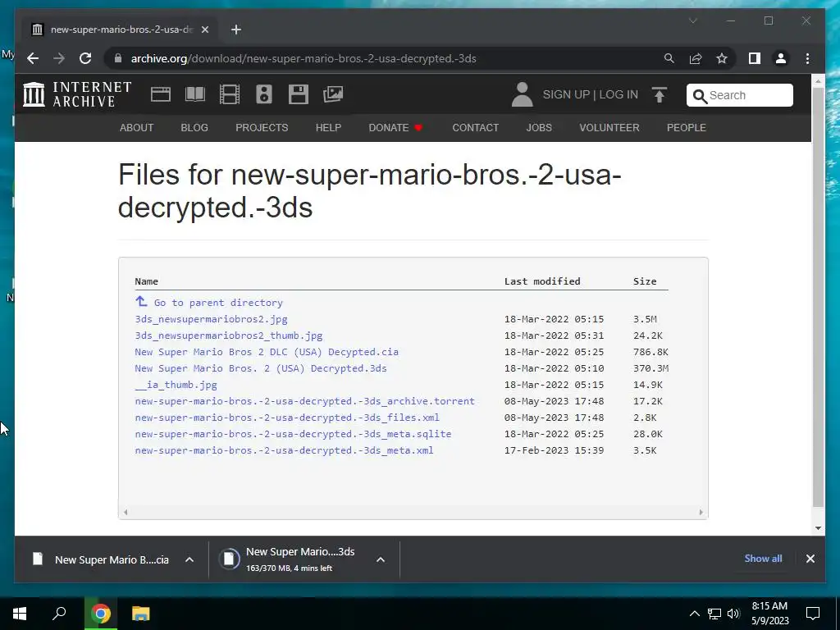The image size is (840, 630).
Task: Open the Windows Start menu
Action: coord(20,613)
